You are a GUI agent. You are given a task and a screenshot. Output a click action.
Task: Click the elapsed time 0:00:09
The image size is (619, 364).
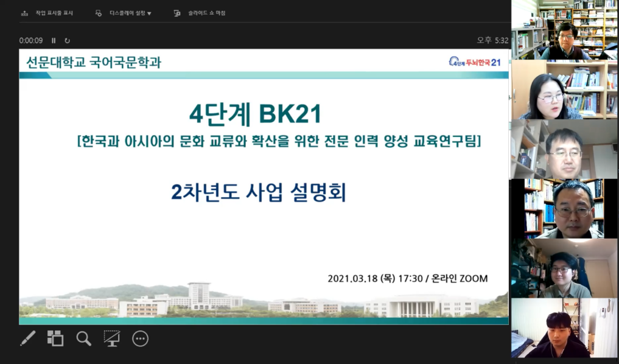tap(31, 40)
